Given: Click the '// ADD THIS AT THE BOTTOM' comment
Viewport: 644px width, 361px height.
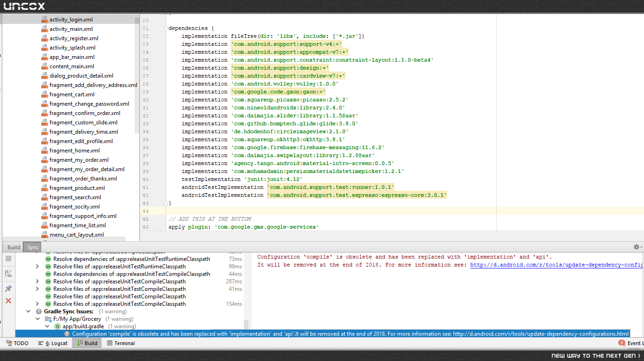Looking at the screenshot, I should click(210, 219).
